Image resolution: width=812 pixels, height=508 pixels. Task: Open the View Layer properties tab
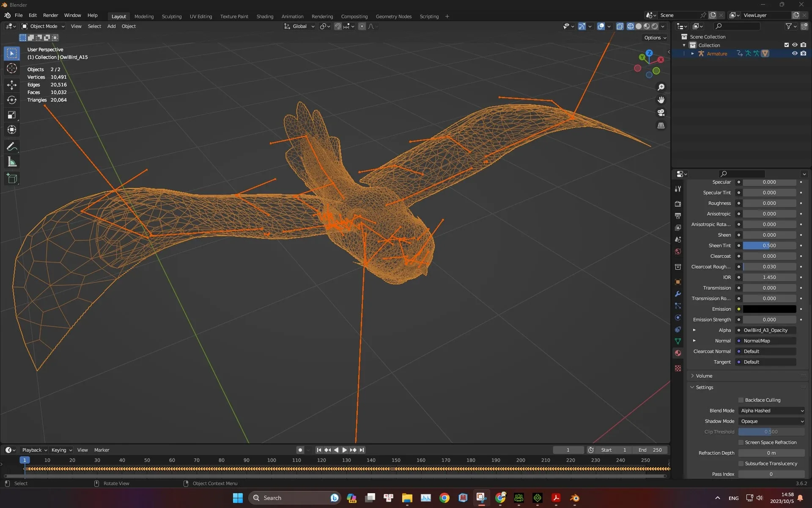tap(678, 227)
